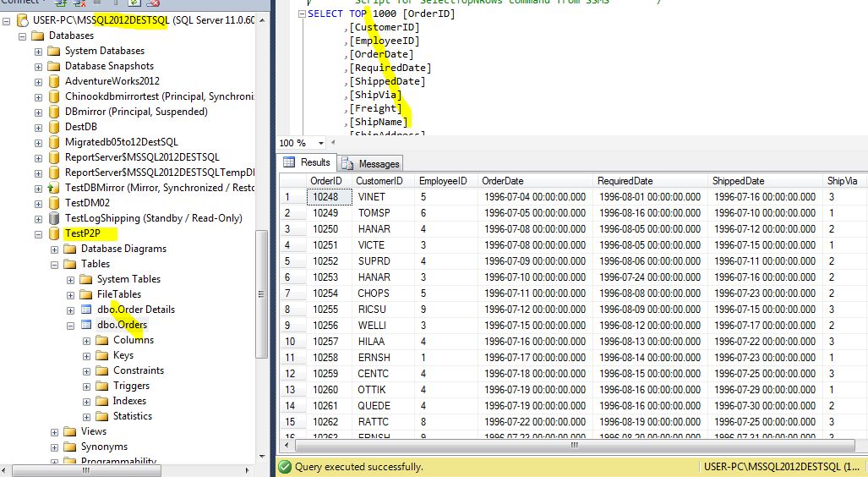Click the Tables folder icon
Image resolution: width=868 pixels, height=477 pixels.
tap(70, 264)
